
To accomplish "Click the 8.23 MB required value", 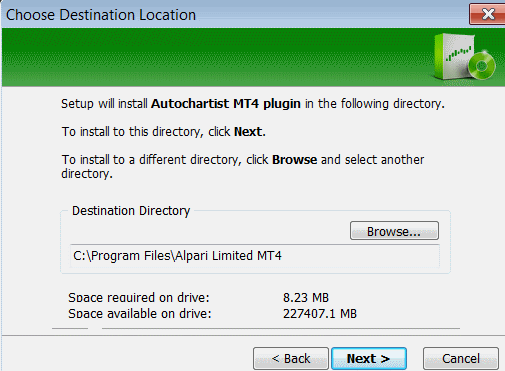I will (306, 297).
